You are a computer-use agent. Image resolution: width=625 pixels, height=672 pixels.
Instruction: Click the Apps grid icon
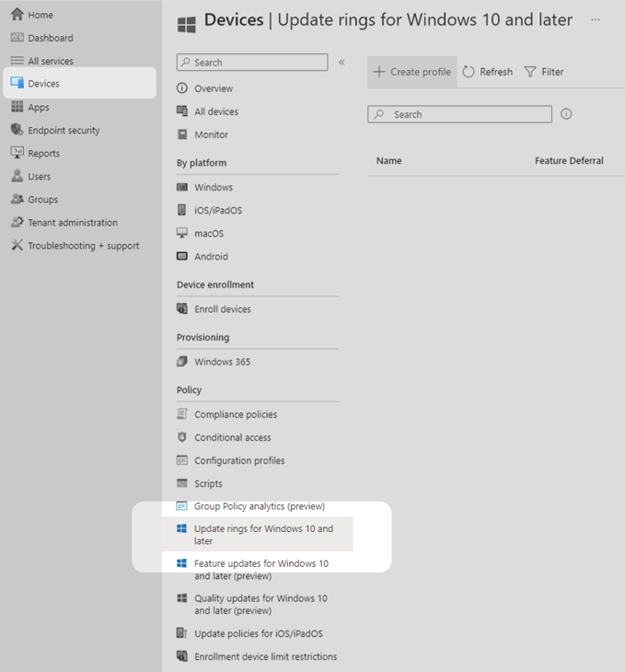pos(17,106)
